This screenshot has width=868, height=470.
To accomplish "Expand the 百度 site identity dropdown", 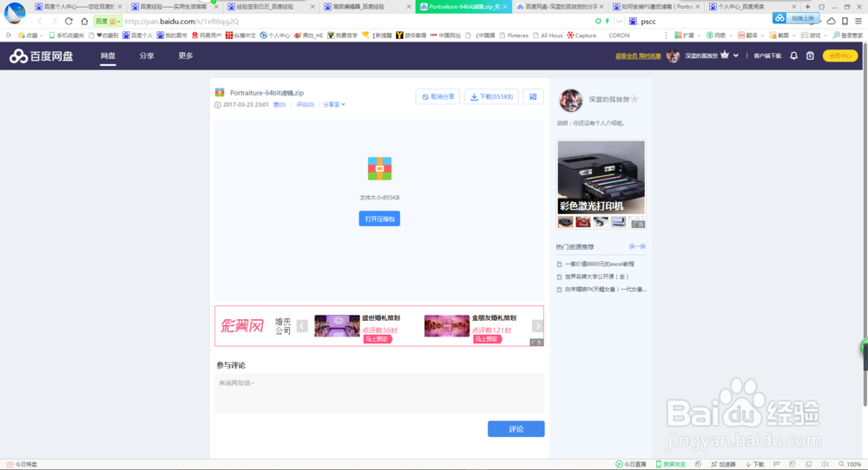I will coord(108,21).
